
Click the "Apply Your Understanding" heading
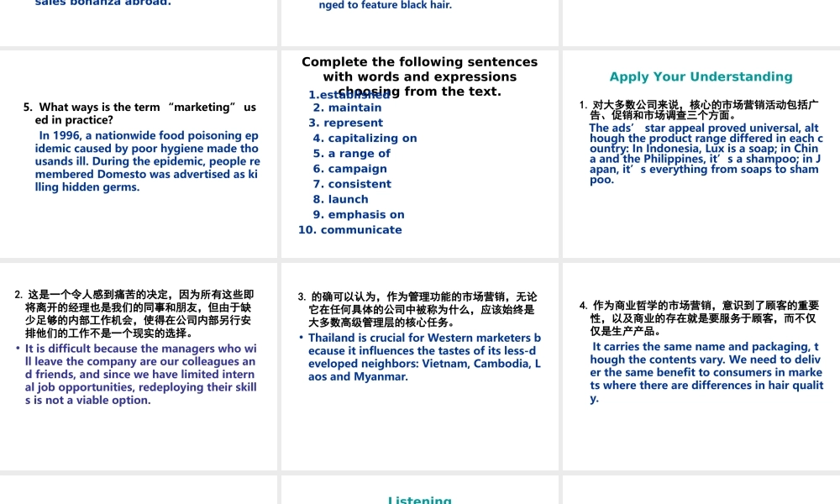pos(701,76)
